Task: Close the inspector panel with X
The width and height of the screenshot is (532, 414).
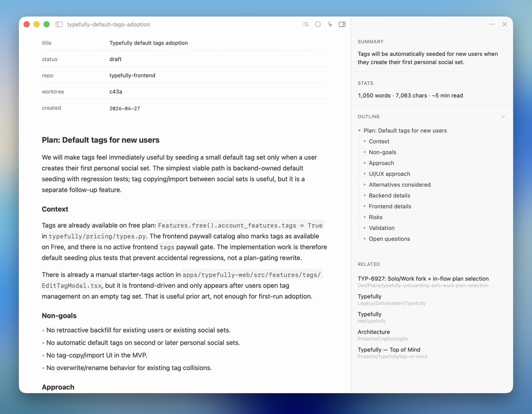Action: 505,24
